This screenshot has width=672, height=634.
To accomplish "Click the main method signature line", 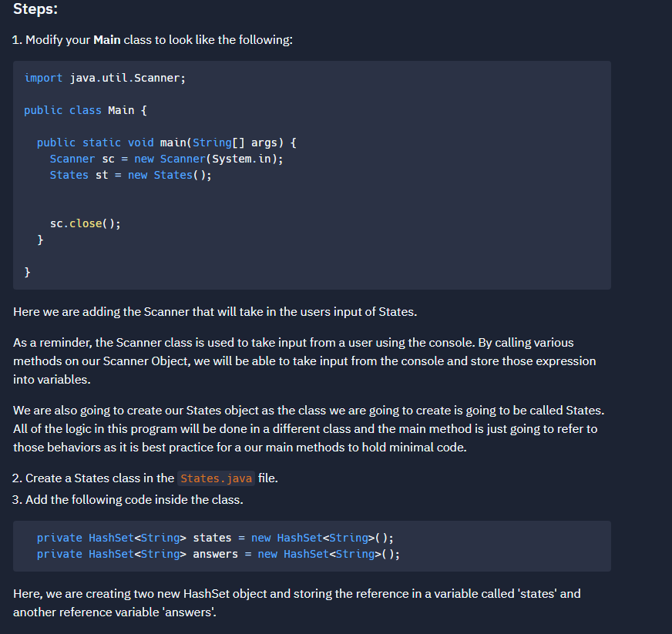I will (x=166, y=142).
